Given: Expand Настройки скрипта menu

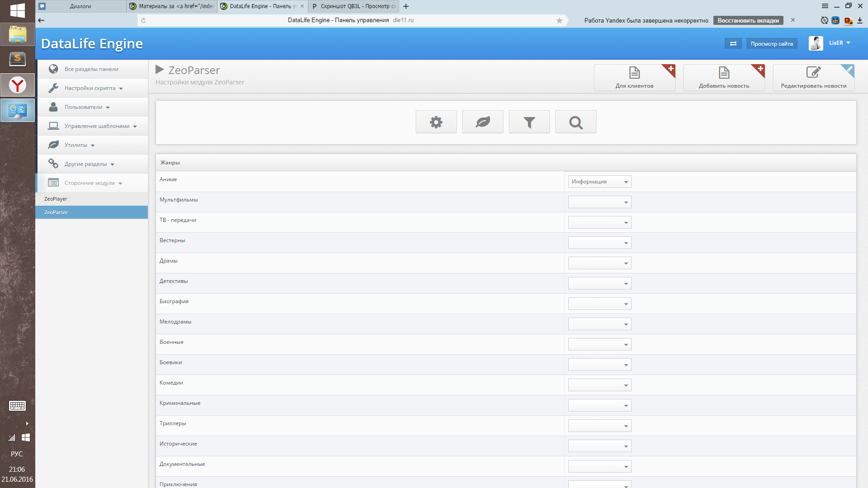Looking at the screenshot, I should [92, 88].
